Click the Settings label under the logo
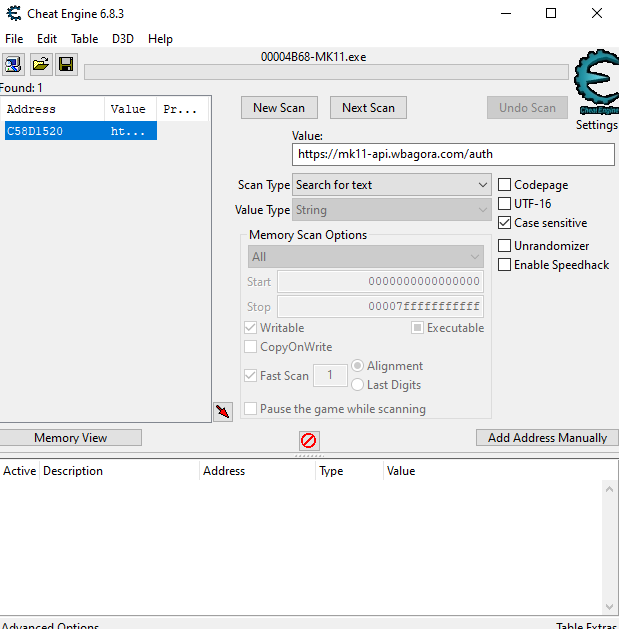 [597, 125]
